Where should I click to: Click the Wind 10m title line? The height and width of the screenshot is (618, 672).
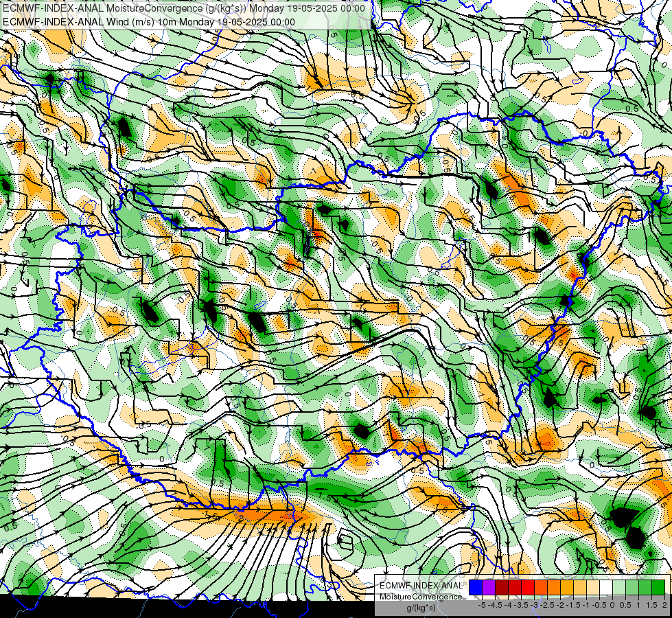click(149, 22)
